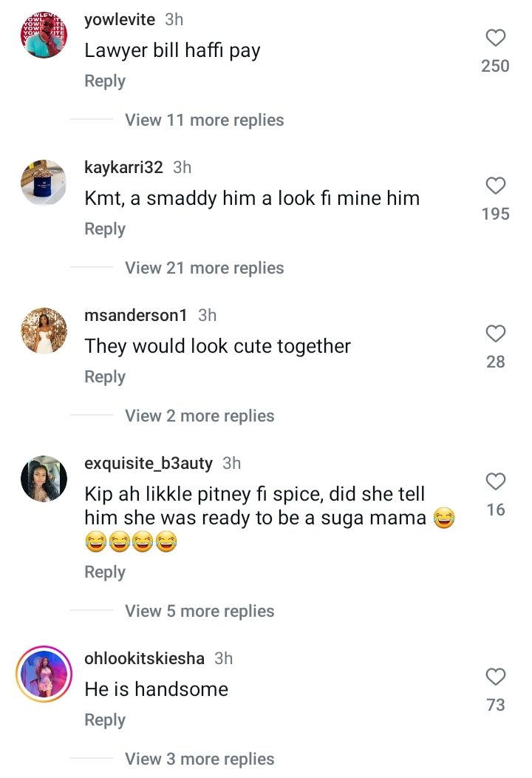
Task: Reply to "They would look cute together"
Action: (x=105, y=377)
